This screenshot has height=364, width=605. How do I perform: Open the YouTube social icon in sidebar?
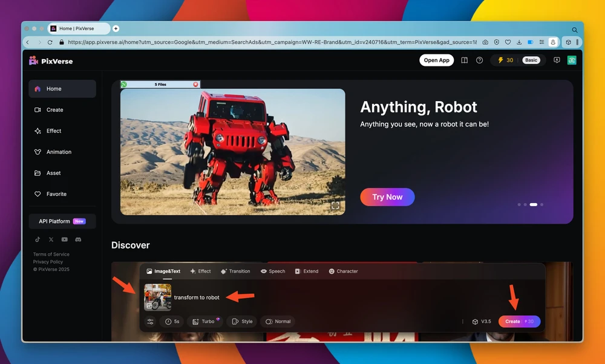65,239
